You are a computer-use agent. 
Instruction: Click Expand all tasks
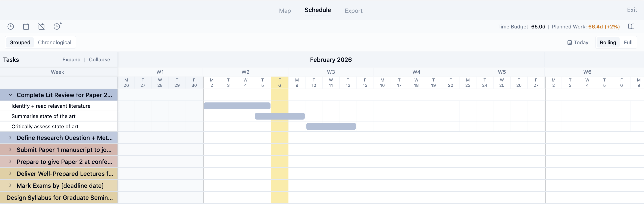coord(71,60)
